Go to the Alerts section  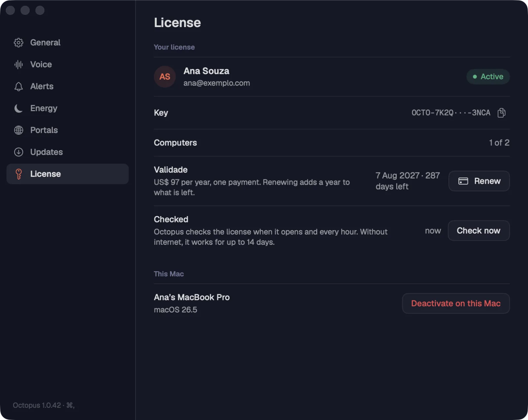coord(68,86)
